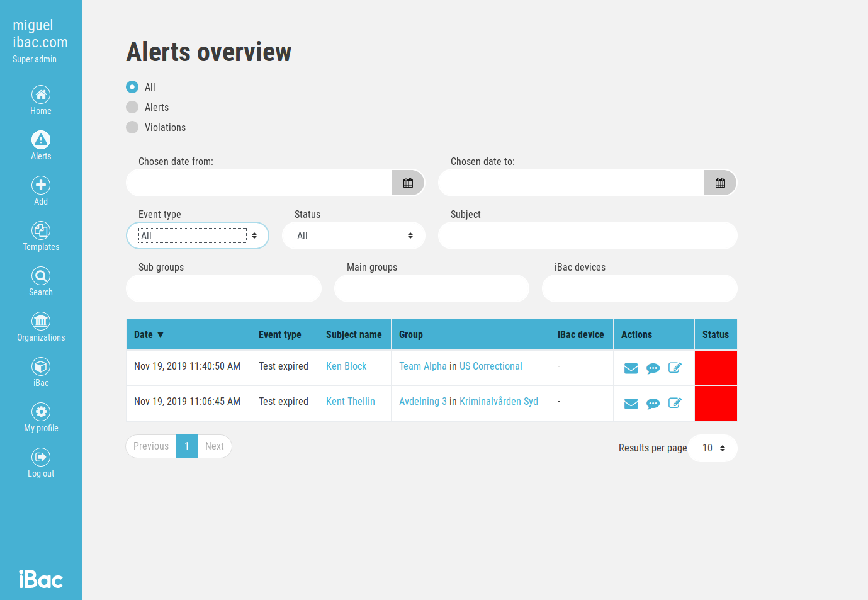The width and height of the screenshot is (868, 600).
Task: Open calendar picker for Chosen date from
Action: (408, 183)
